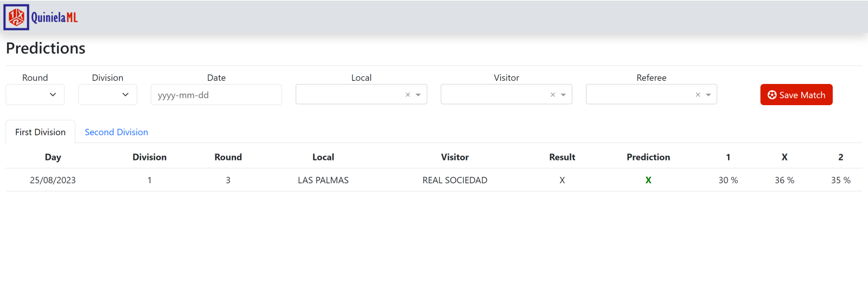868x290 pixels.
Task: Clear the Referee field with its X icon
Action: pos(698,95)
